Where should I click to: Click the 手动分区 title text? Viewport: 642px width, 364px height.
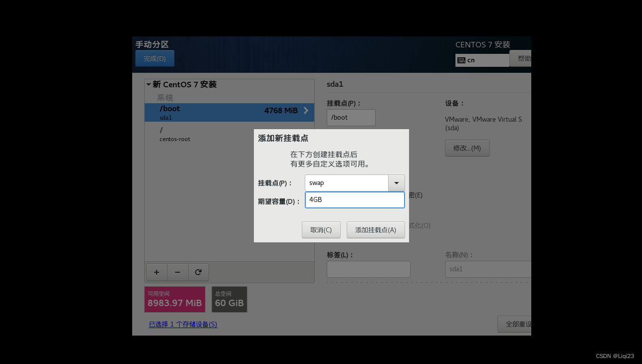[x=152, y=44]
